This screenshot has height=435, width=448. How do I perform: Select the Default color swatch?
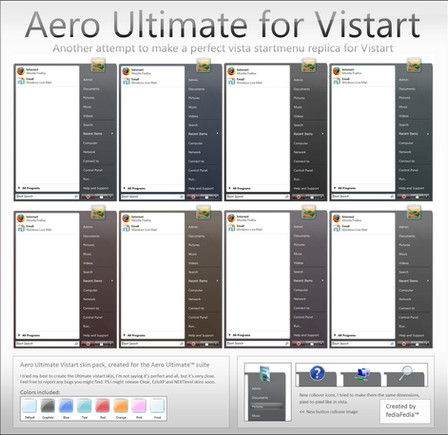click(30, 406)
